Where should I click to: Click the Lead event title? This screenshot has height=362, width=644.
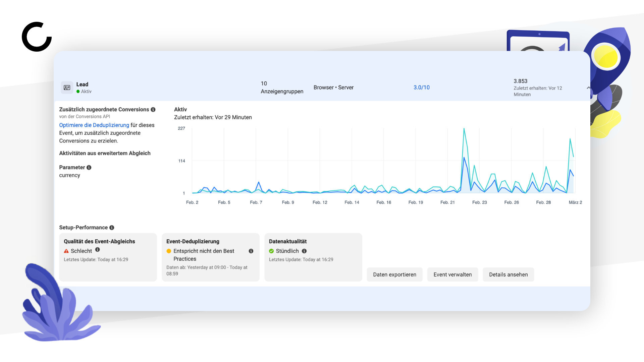pyautogui.click(x=82, y=84)
